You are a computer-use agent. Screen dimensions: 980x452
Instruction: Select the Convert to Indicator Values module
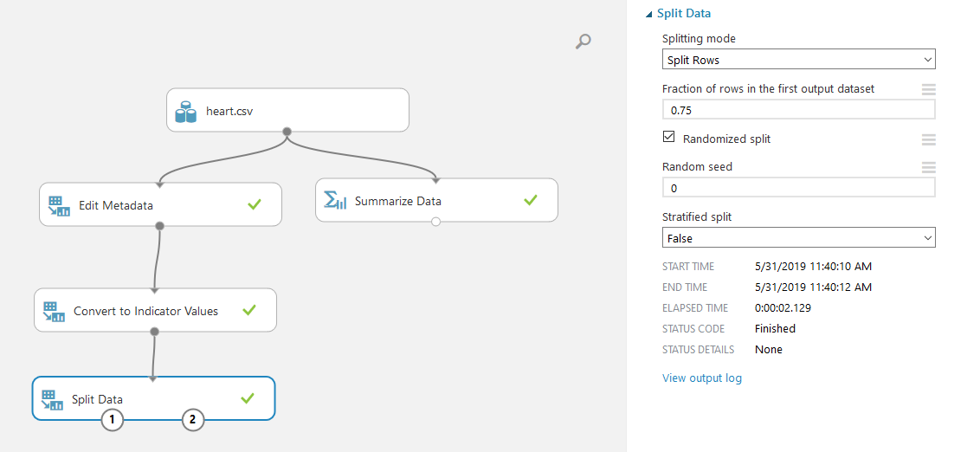click(155, 310)
